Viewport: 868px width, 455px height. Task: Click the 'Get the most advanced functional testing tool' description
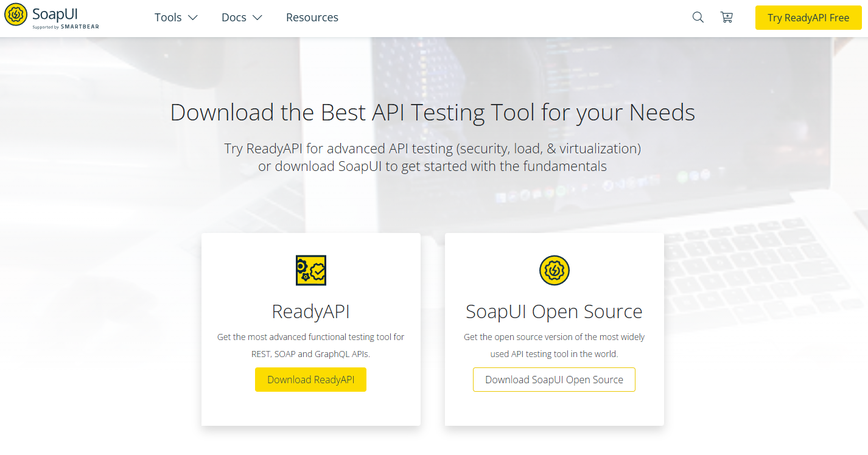[x=310, y=345]
